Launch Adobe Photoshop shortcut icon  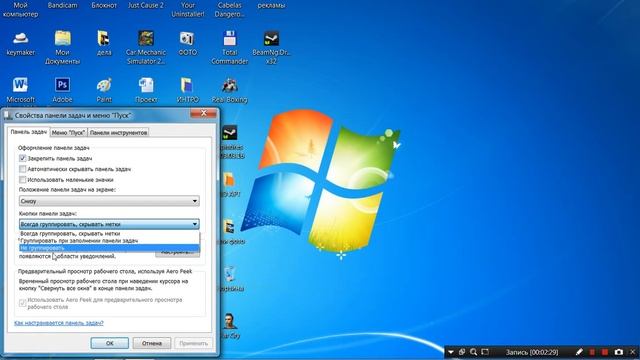click(62, 85)
